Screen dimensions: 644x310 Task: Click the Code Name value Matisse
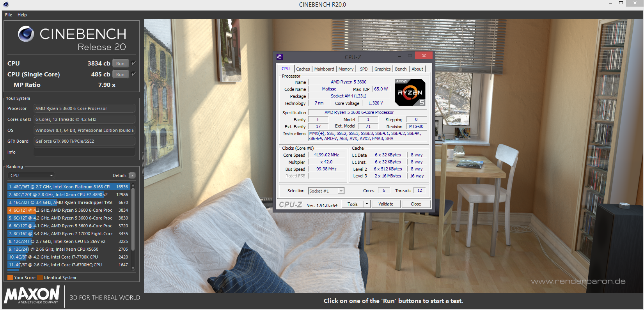click(329, 89)
